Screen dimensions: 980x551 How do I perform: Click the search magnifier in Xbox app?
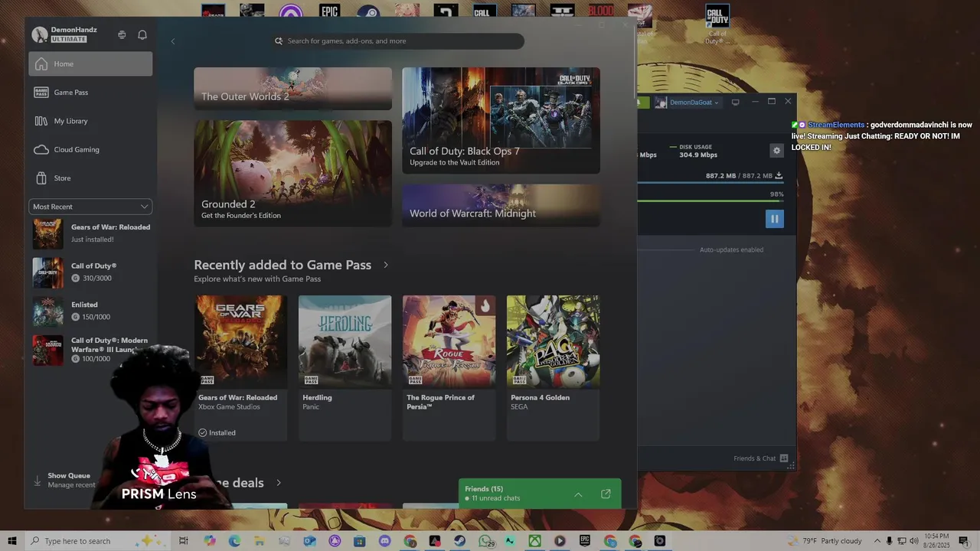[x=279, y=41]
